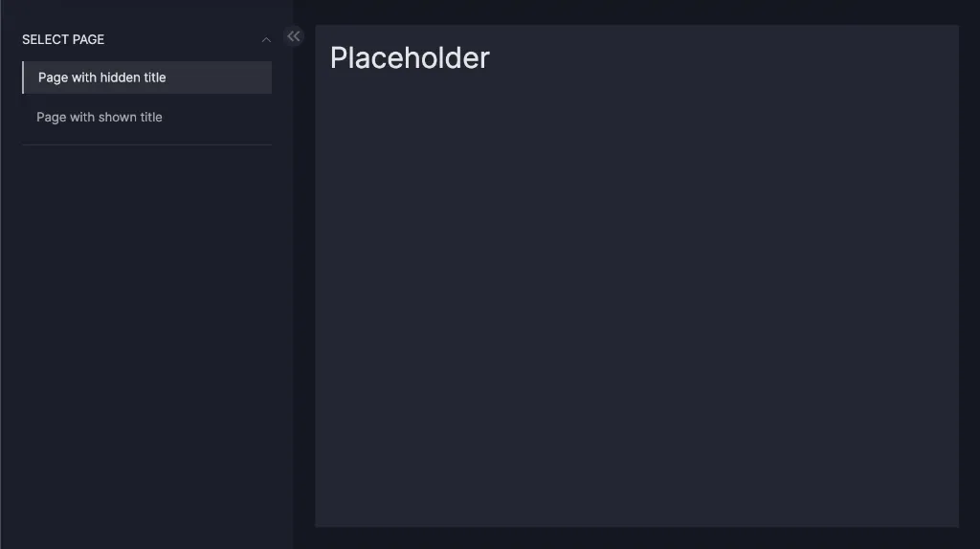Hide the left navigation panel
Viewport: 980px width, 549px height.
point(294,36)
